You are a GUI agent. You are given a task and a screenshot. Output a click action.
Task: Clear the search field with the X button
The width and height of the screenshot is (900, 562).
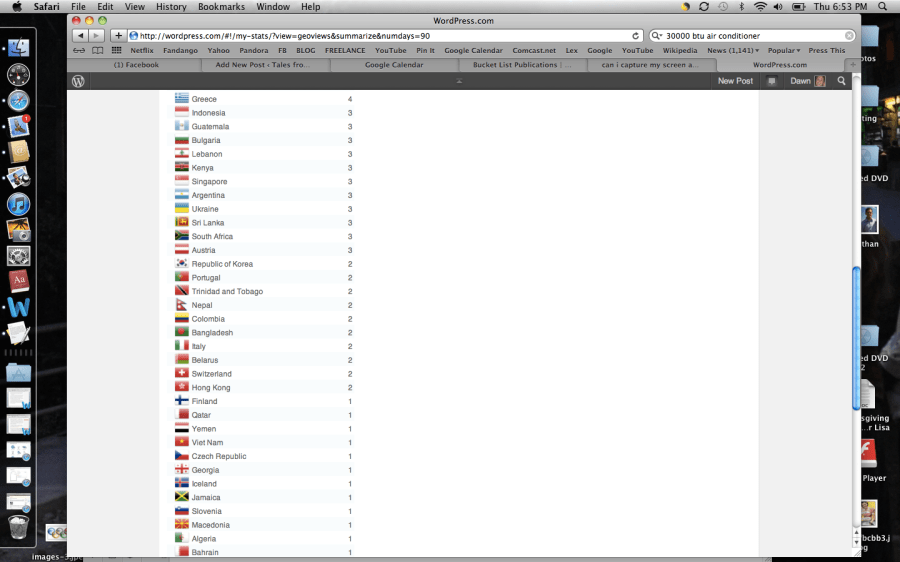point(849,36)
